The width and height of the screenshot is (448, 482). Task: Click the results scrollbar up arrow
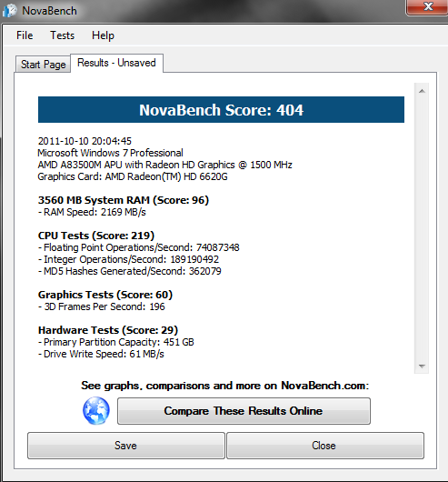(x=422, y=91)
